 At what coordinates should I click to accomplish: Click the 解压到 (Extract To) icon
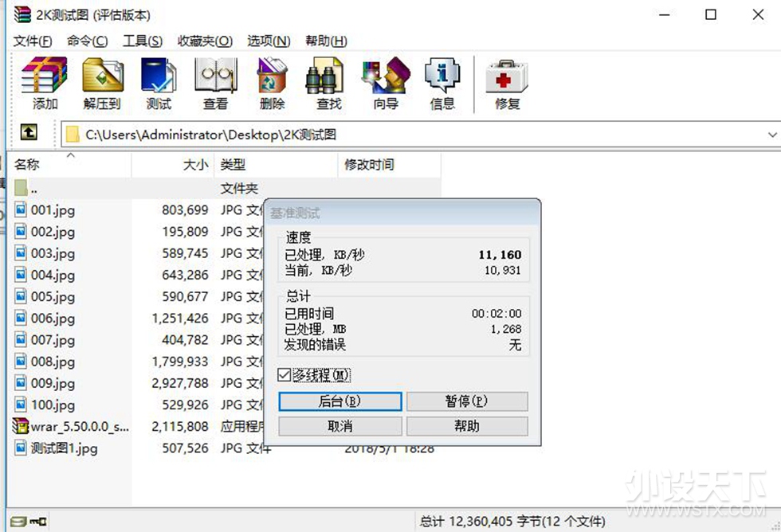[x=102, y=83]
